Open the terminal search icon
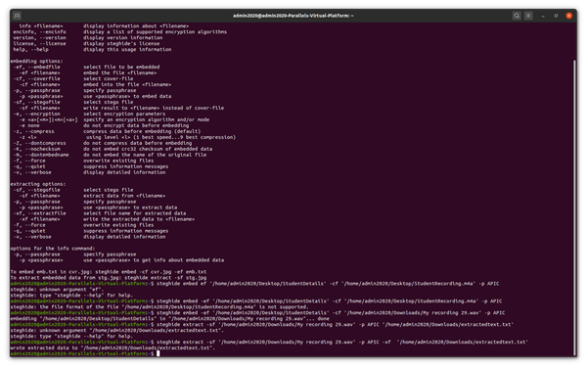The image size is (588, 369). [517, 16]
